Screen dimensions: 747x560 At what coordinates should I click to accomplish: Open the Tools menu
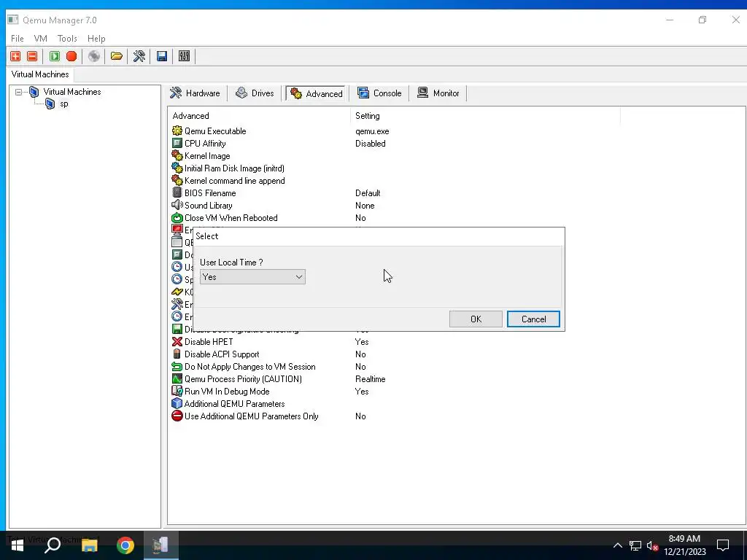(67, 39)
